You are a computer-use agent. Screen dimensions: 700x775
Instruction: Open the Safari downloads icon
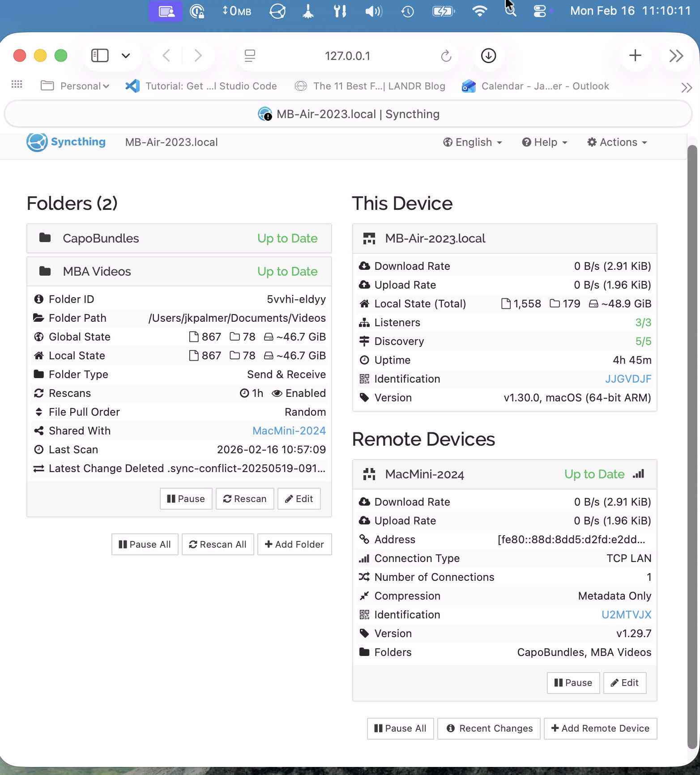coord(488,56)
